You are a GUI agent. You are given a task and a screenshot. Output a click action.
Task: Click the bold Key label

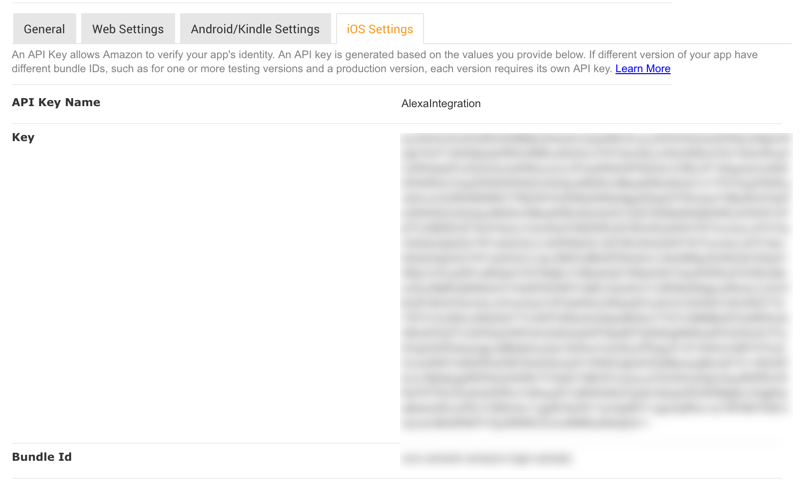pyautogui.click(x=23, y=138)
